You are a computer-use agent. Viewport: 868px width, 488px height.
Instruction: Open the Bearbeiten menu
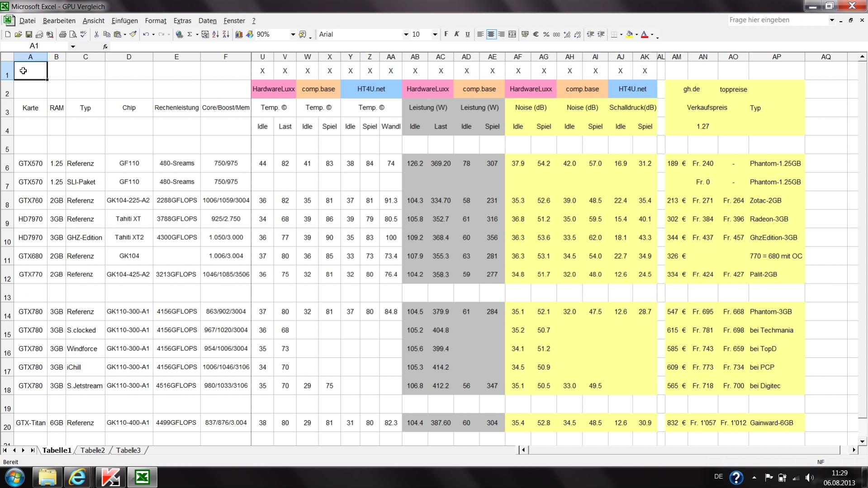(x=59, y=21)
